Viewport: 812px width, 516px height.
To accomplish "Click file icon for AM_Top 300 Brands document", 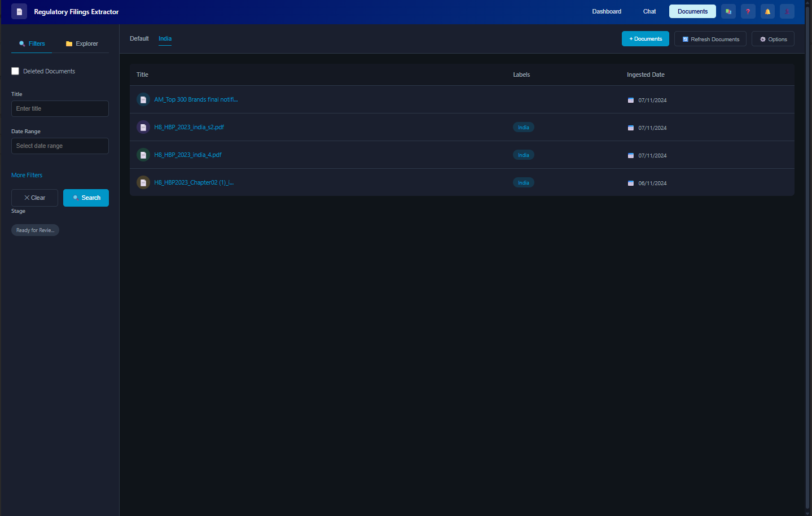I will click(143, 100).
